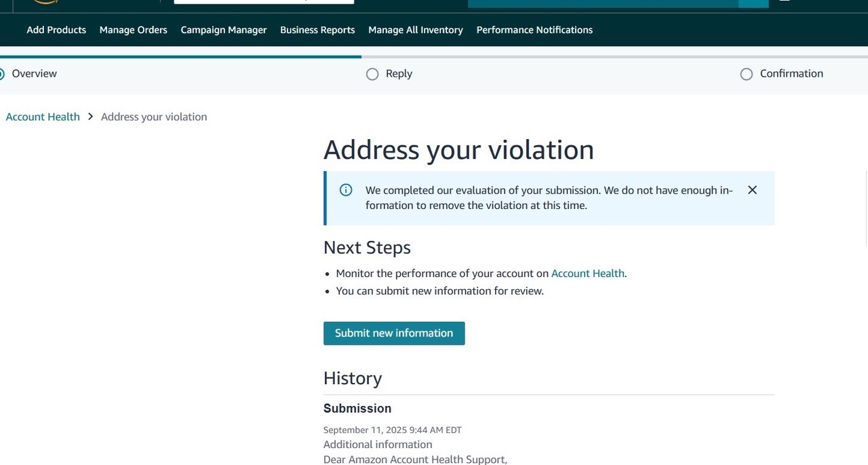The height and width of the screenshot is (465, 868).
Task: Select the Confirmation step radio button
Action: (x=747, y=74)
